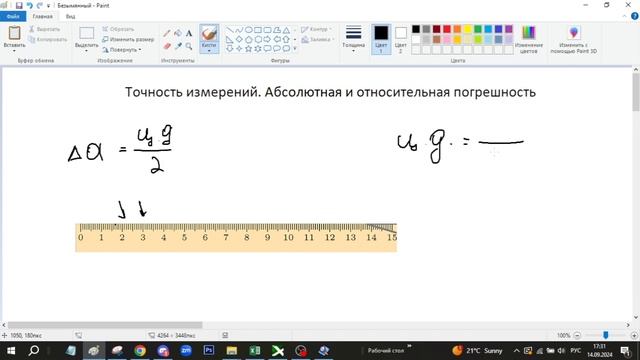Choose the curve shape
The image size is (640, 360).
[x=239, y=30]
